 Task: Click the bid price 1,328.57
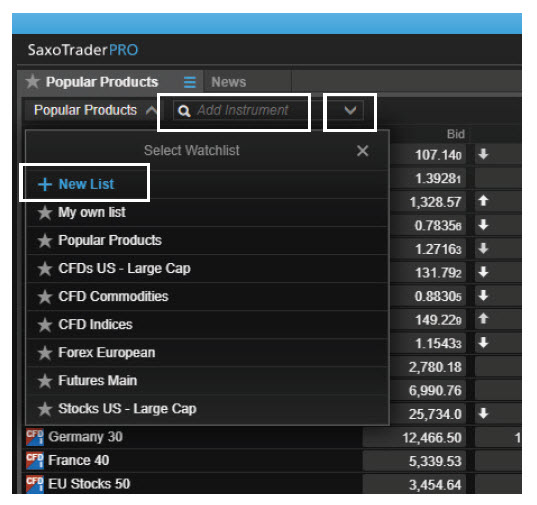[435, 202]
